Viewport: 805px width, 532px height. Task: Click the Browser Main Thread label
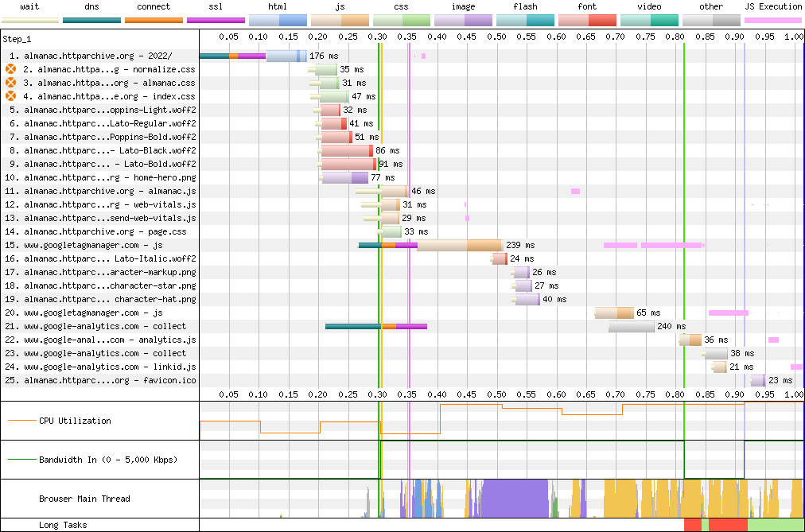point(84,499)
